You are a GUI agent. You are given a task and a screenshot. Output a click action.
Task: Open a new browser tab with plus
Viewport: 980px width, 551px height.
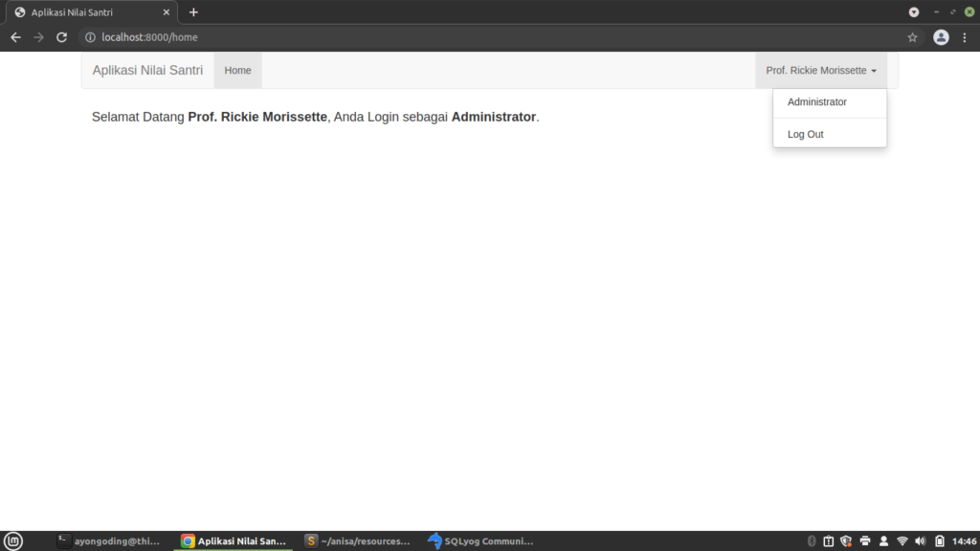(193, 11)
